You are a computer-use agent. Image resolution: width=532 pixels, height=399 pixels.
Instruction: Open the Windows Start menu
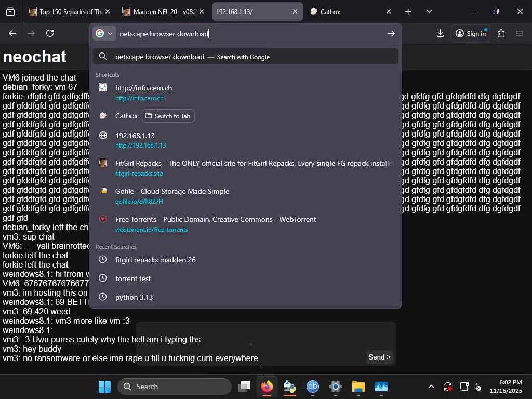tap(104, 387)
